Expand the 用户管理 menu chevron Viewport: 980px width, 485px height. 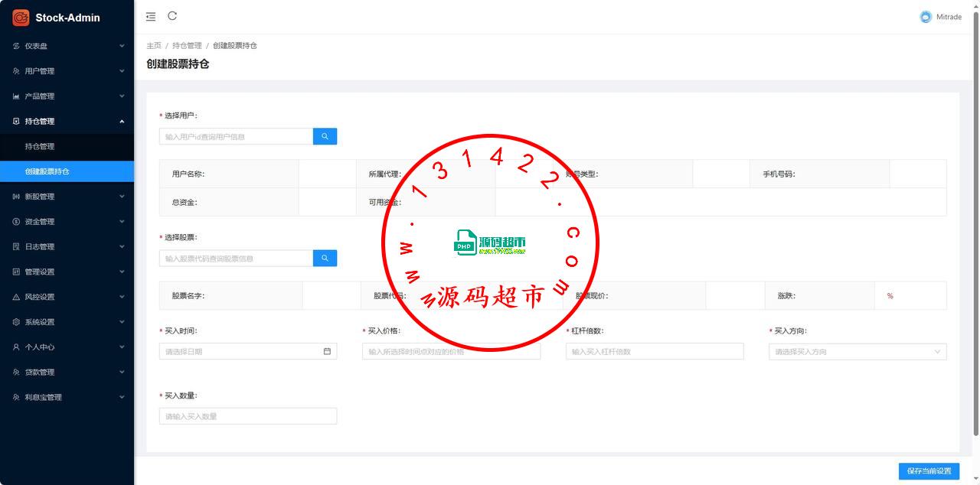coord(122,71)
